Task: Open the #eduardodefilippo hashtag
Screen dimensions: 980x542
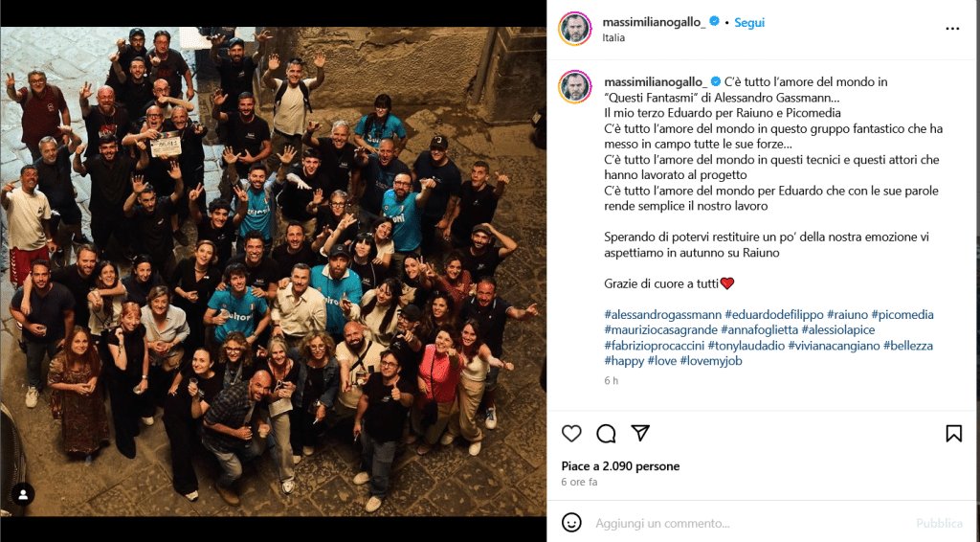Action: pos(773,314)
